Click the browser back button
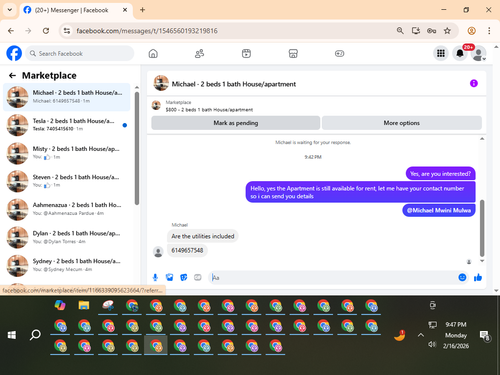The width and height of the screenshot is (500, 375). click(x=11, y=31)
